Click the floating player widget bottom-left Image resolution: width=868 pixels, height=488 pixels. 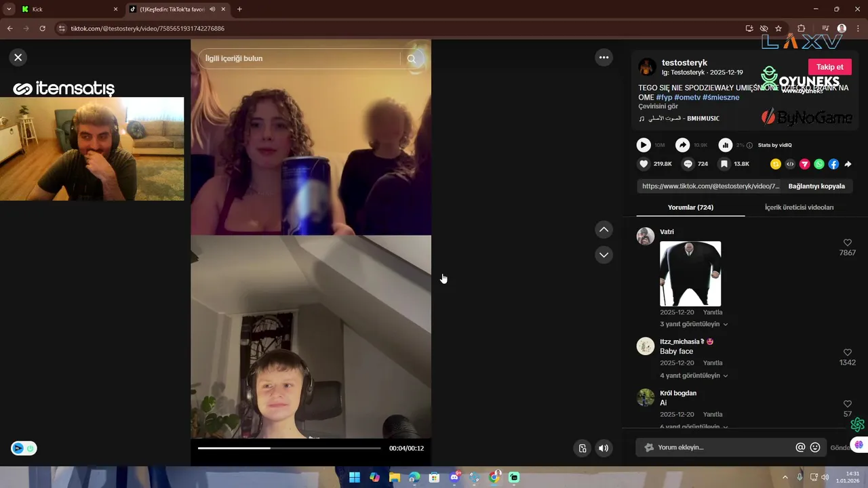point(24,448)
